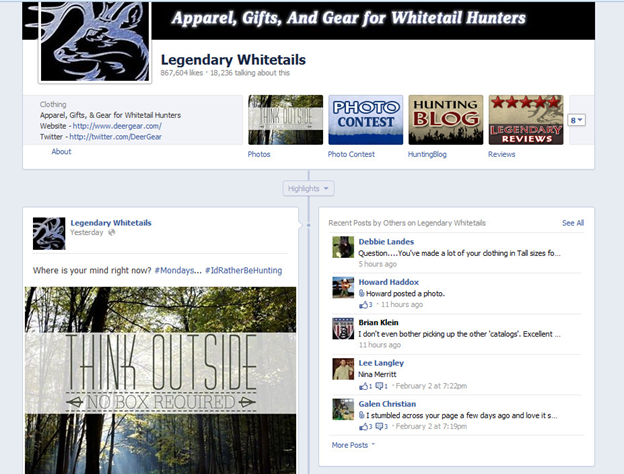Open the #IdRatherBeHunting hashtag

coord(244,271)
